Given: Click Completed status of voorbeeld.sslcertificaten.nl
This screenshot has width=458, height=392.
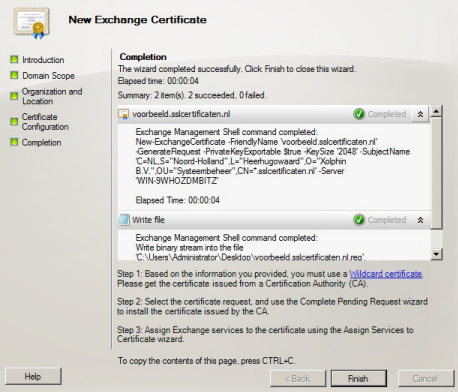Looking at the screenshot, I should tap(387, 114).
